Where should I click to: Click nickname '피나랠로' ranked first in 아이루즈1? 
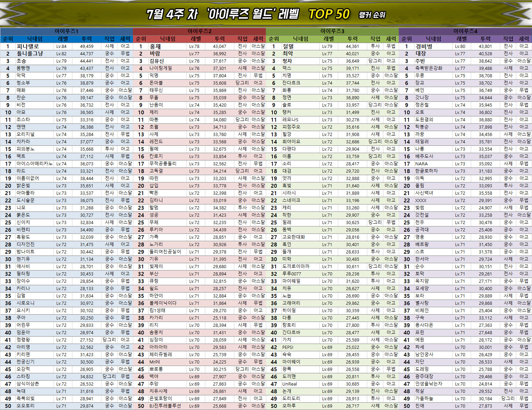[28, 46]
